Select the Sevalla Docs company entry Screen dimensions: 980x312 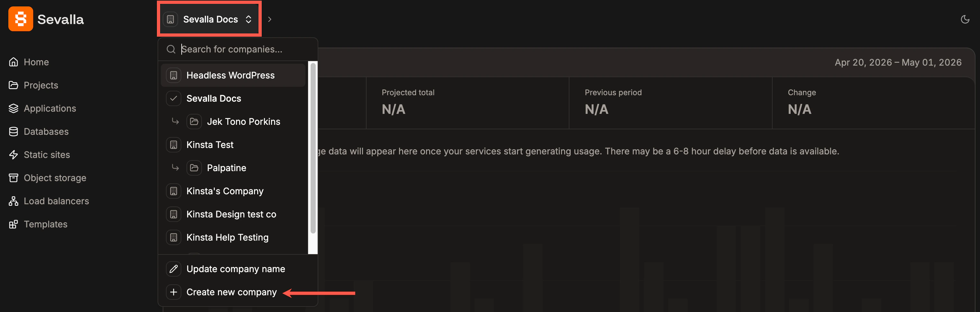(x=233, y=98)
